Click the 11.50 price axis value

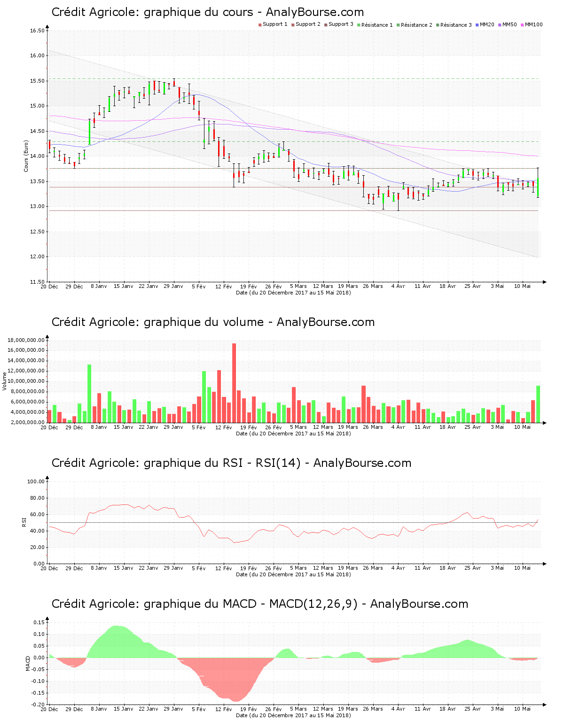(x=37, y=282)
